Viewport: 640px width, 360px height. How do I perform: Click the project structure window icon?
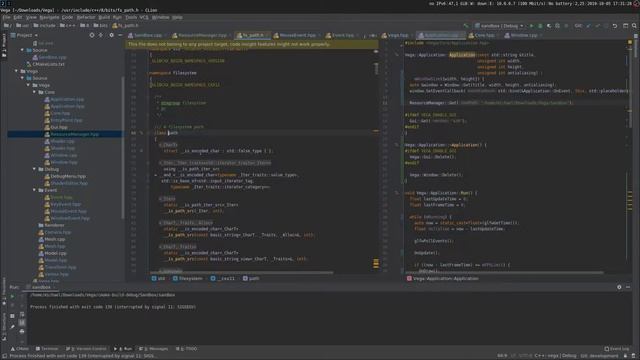tap(625, 26)
